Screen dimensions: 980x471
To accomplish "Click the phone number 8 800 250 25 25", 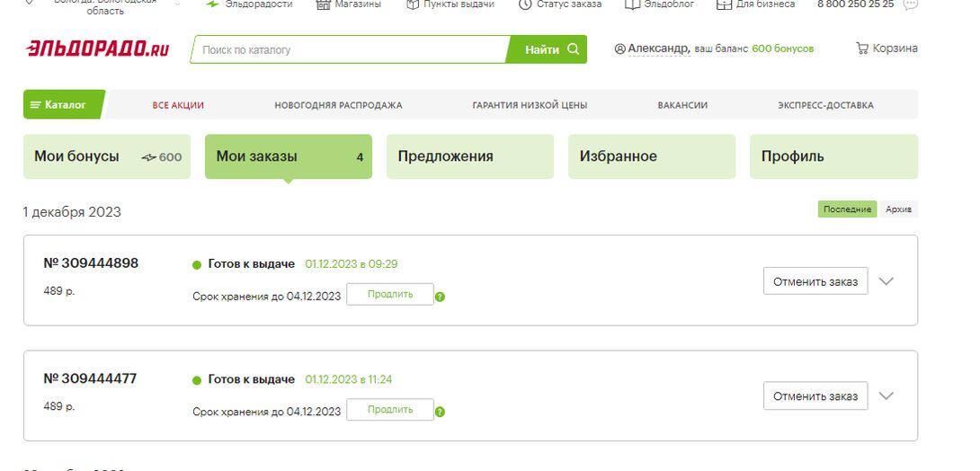I will [x=856, y=4].
